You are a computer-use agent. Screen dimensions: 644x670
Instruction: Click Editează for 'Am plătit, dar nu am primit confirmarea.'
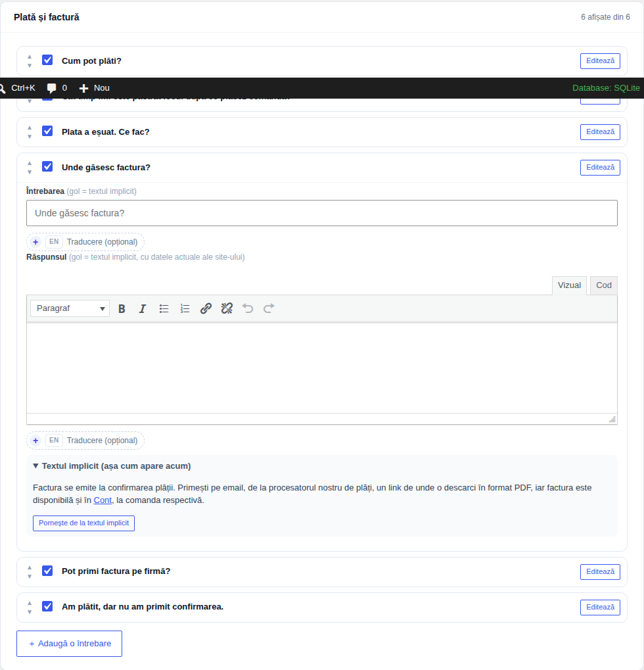pyautogui.click(x=600, y=607)
